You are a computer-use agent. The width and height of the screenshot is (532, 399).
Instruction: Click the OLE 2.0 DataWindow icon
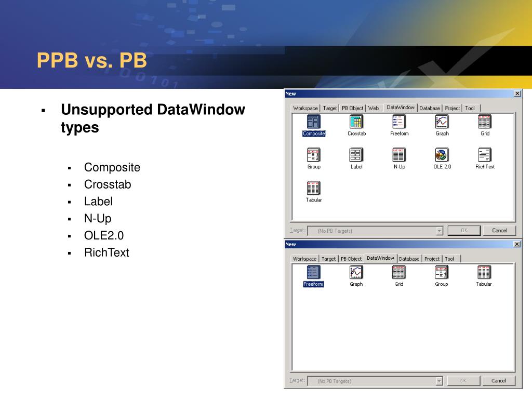pos(442,155)
